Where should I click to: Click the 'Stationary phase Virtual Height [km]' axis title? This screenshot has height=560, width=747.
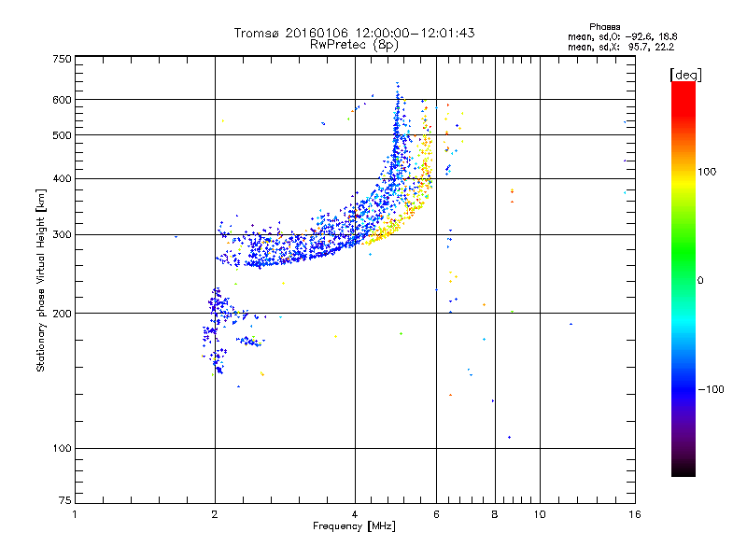pyautogui.click(x=40, y=280)
